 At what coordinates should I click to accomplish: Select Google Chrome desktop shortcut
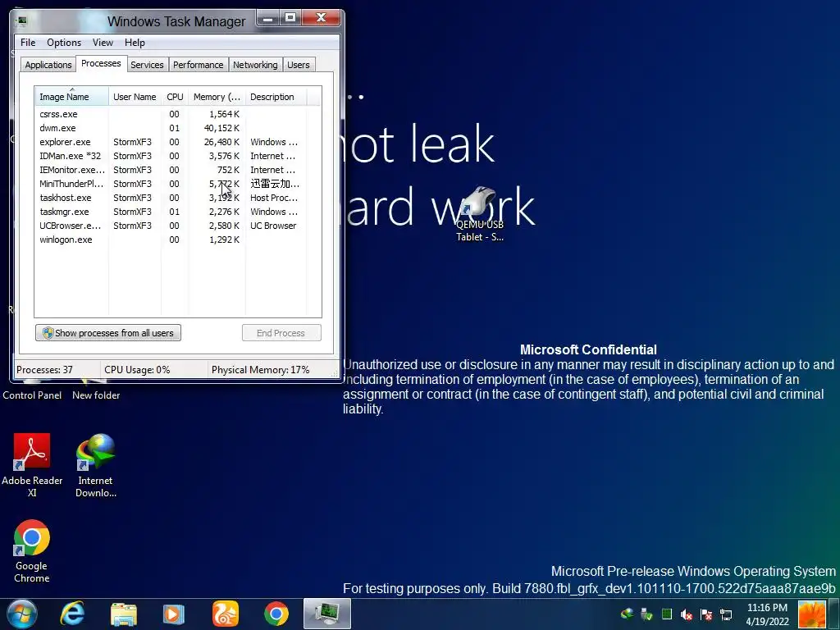(x=32, y=551)
